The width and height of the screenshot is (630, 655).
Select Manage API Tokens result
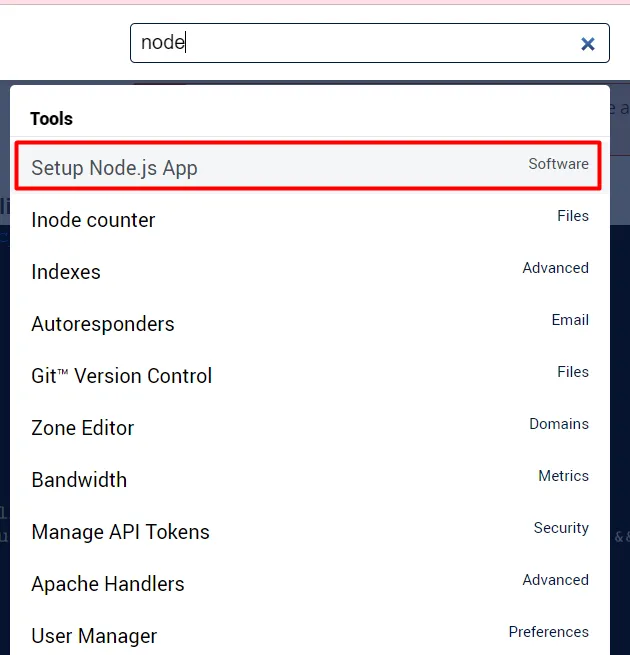tap(310, 532)
